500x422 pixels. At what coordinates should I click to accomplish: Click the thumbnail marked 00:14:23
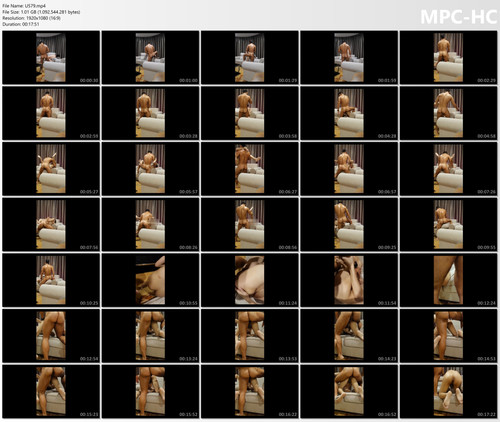pos(349,336)
